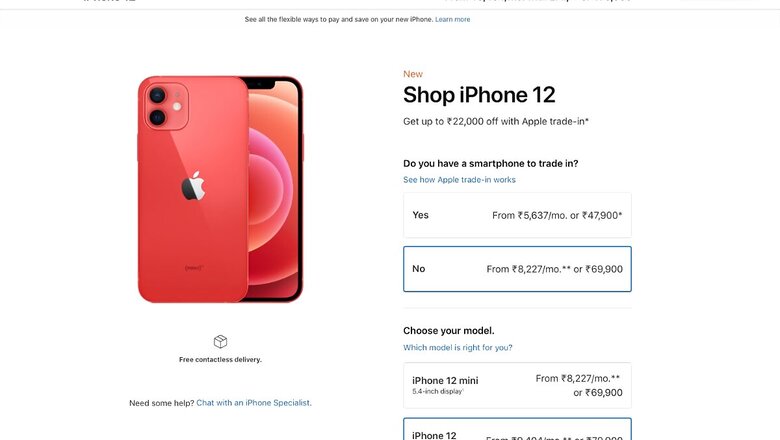Select No for smartphone trade-in
Image resolution: width=780 pixels, height=440 pixels.
(x=517, y=269)
